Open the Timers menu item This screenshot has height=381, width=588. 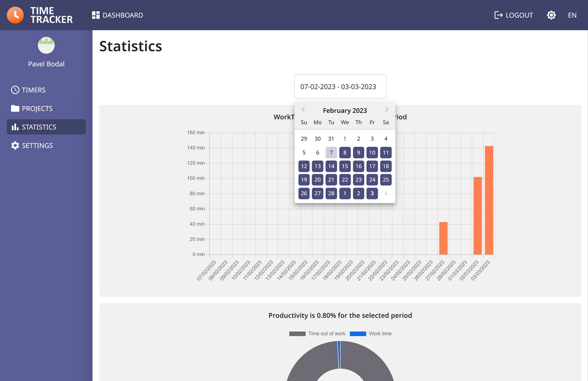[x=46, y=90]
